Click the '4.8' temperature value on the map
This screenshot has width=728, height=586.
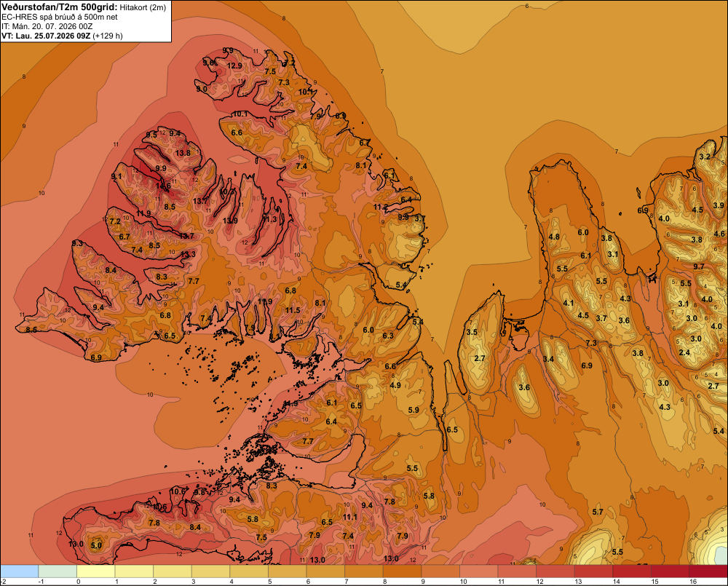pyautogui.click(x=554, y=237)
